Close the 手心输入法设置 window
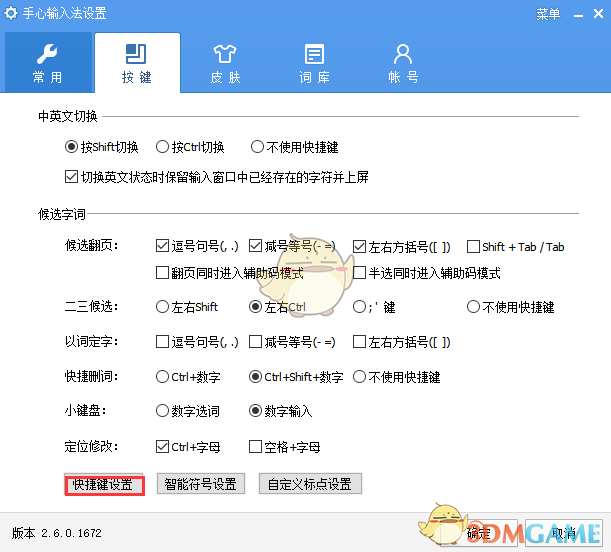This screenshot has height=552, width=611. click(x=599, y=14)
